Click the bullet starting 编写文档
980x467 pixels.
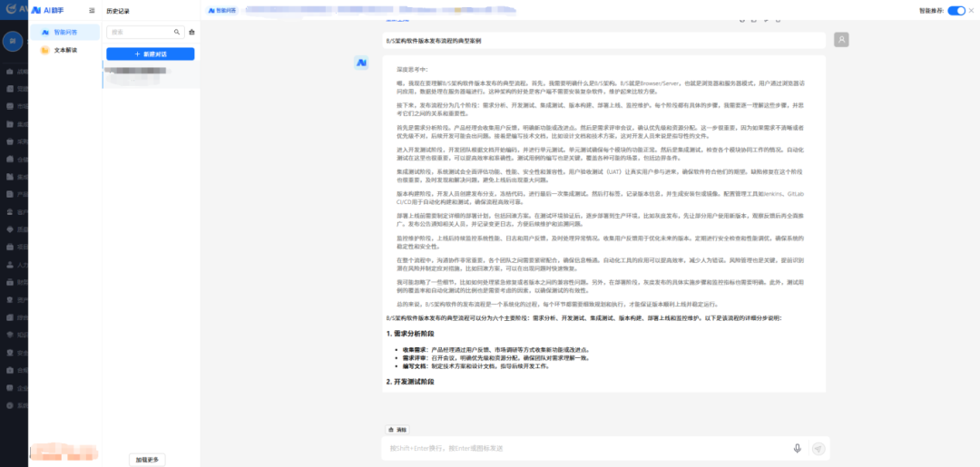coord(475,365)
